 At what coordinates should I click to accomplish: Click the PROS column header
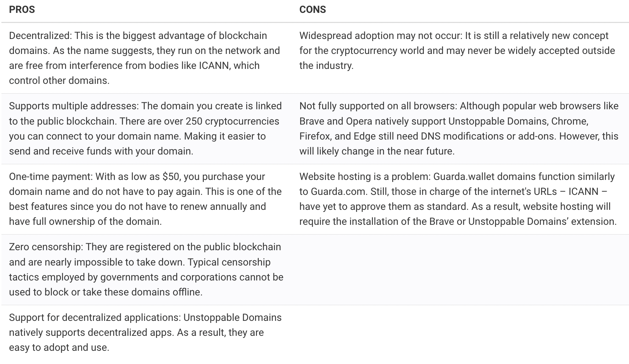[22, 10]
